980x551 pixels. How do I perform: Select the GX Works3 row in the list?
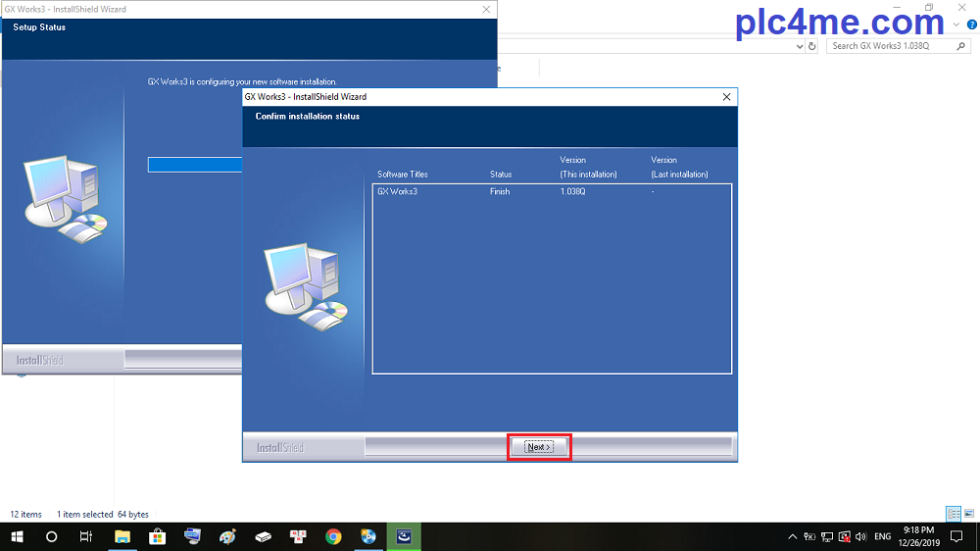pos(398,191)
